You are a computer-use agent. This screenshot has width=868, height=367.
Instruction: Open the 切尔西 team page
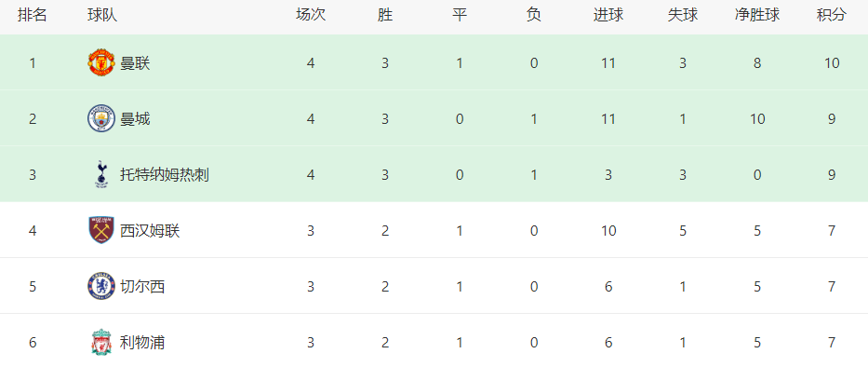point(142,287)
